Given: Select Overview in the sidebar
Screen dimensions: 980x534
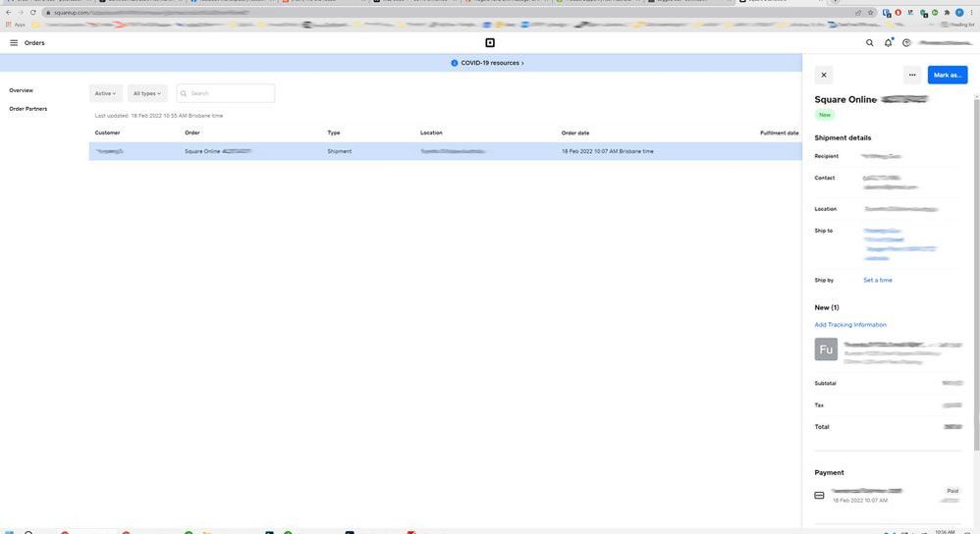Looking at the screenshot, I should coord(22,90).
